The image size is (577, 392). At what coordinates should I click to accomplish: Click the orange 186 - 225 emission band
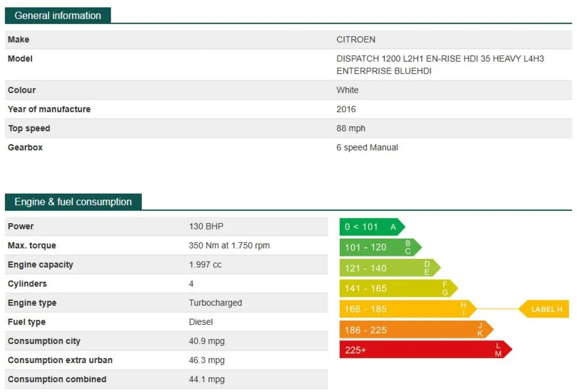(416, 329)
